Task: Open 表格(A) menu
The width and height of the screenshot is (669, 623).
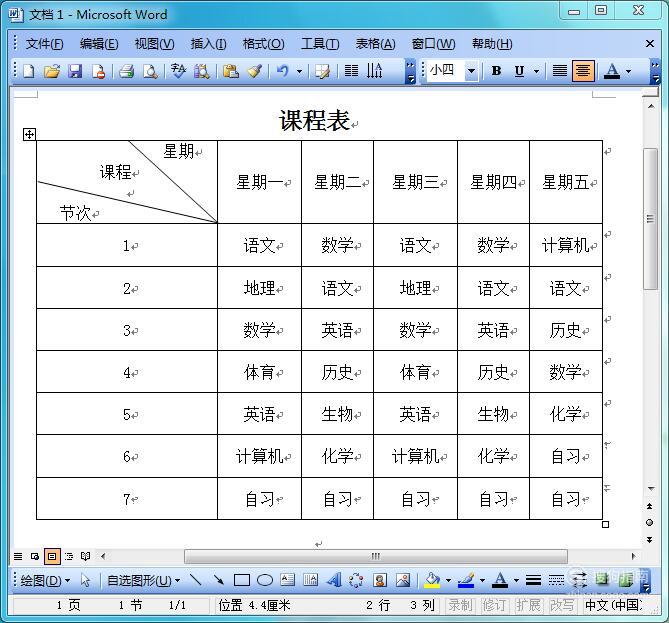Action: (x=375, y=44)
